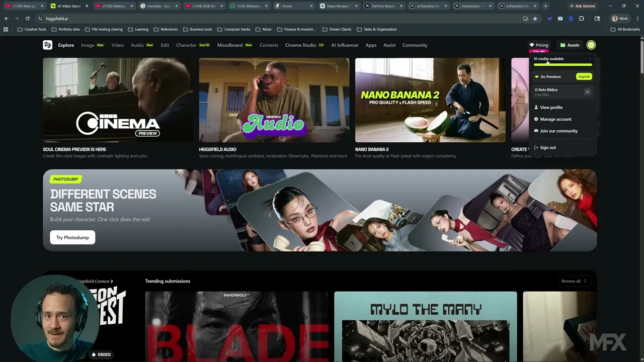This screenshot has width=644, height=362.
Task: Open the Blade trending submission
Action: (x=236, y=326)
